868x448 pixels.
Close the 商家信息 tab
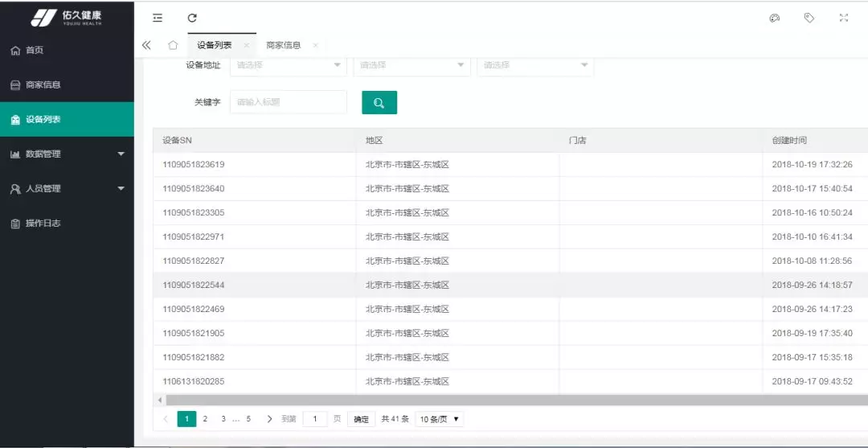click(x=315, y=45)
